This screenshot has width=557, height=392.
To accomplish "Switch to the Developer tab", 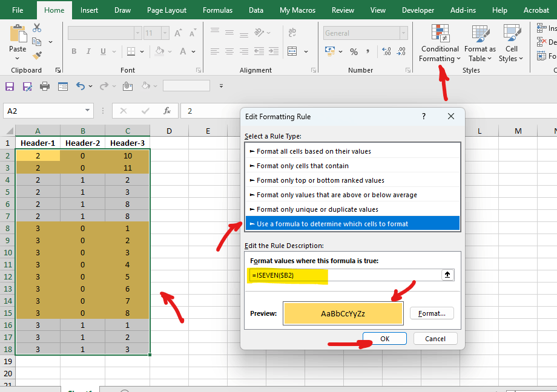I will coord(418,10).
